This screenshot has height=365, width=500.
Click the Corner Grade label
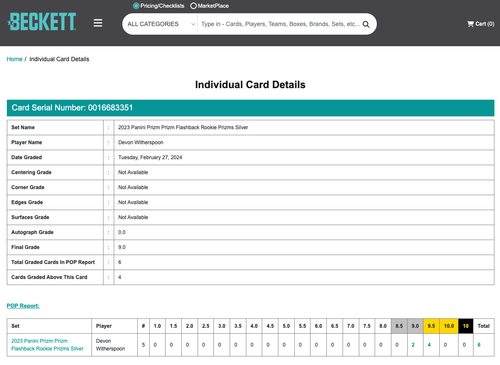(x=28, y=187)
